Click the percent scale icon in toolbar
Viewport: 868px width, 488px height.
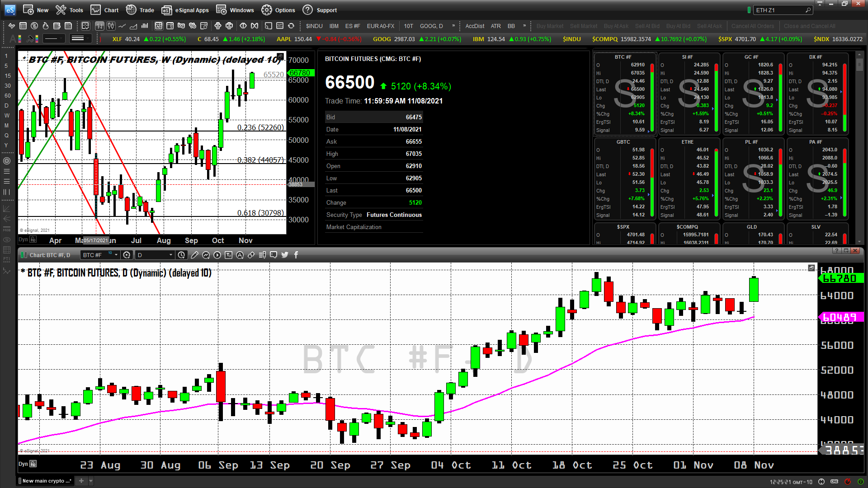point(192,26)
